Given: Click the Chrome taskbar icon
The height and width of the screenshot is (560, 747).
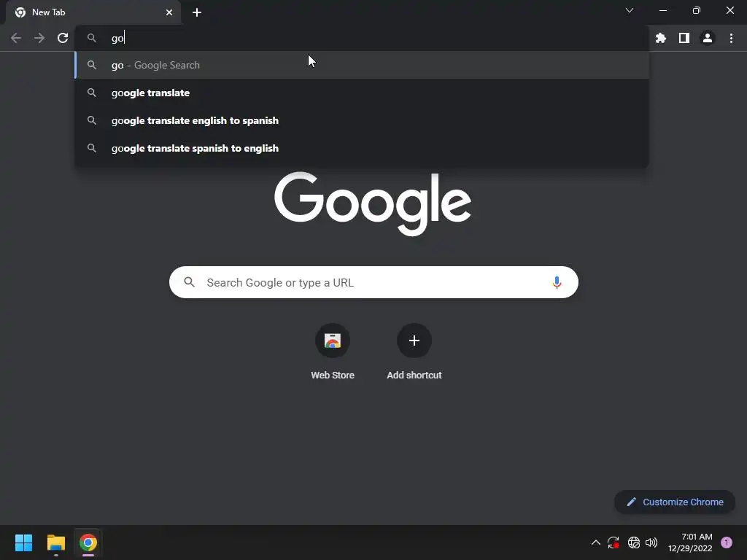Looking at the screenshot, I should coord(88,542).
